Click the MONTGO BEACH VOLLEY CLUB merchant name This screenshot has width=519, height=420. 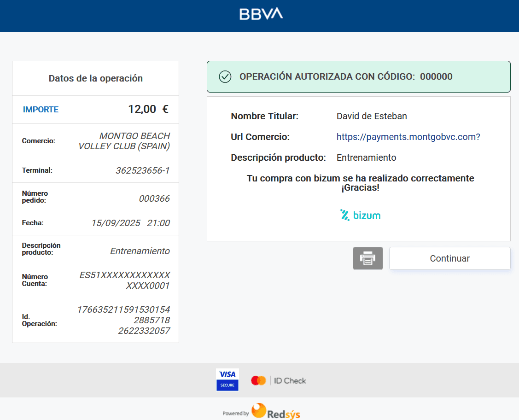[124, 141]
